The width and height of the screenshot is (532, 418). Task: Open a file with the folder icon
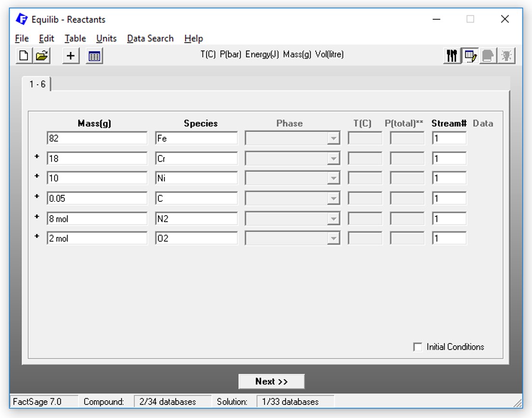point(42,56)
